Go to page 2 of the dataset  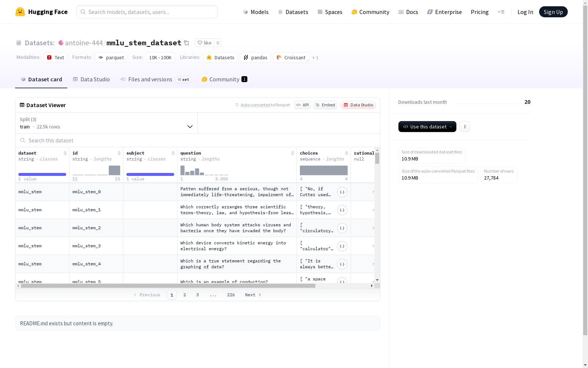click(x=184, y=295)
